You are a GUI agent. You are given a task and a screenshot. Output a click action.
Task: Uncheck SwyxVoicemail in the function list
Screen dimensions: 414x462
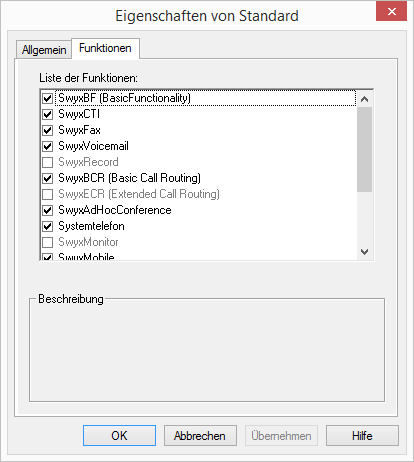[48, 146]
